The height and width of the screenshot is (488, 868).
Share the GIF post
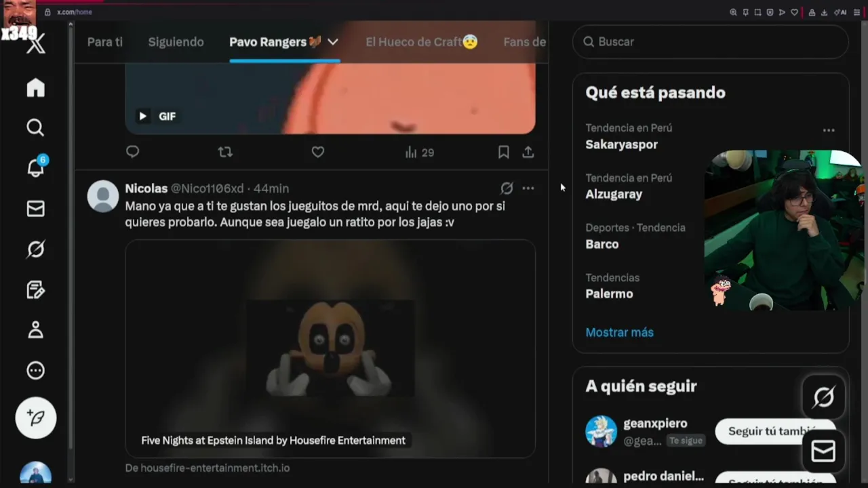528,152
